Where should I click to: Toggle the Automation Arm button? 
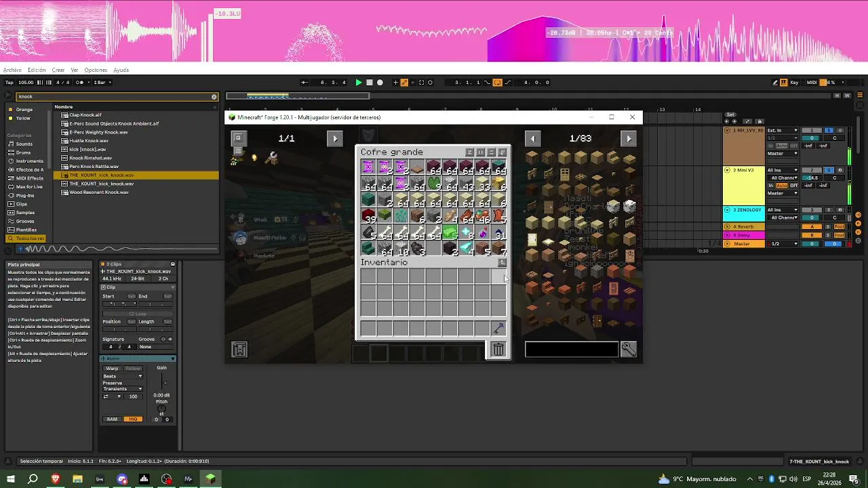tap(404, 83)
